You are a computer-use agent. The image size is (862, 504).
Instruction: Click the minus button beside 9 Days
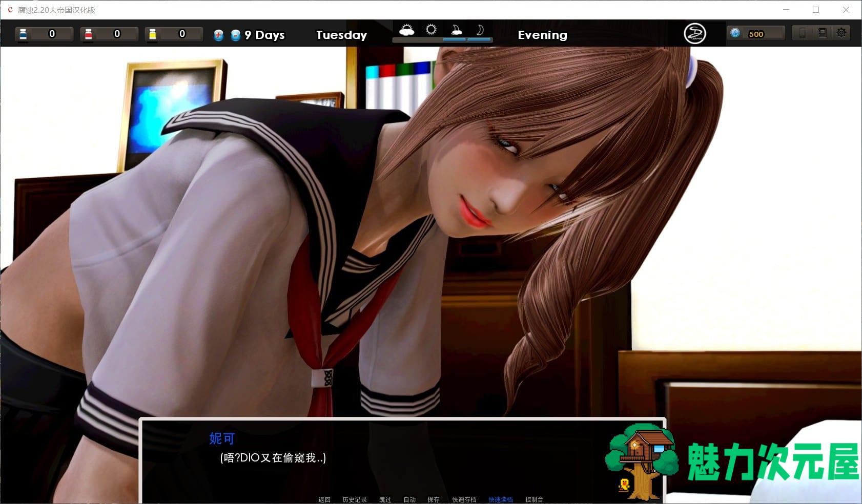[236, 35]
